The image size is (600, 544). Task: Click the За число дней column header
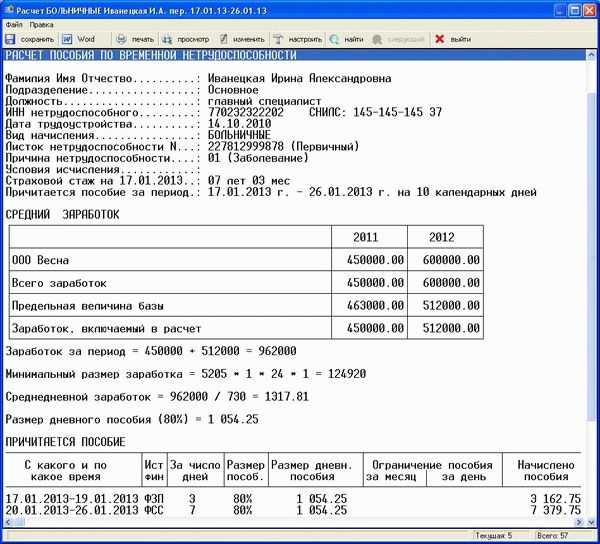[195, 471]
